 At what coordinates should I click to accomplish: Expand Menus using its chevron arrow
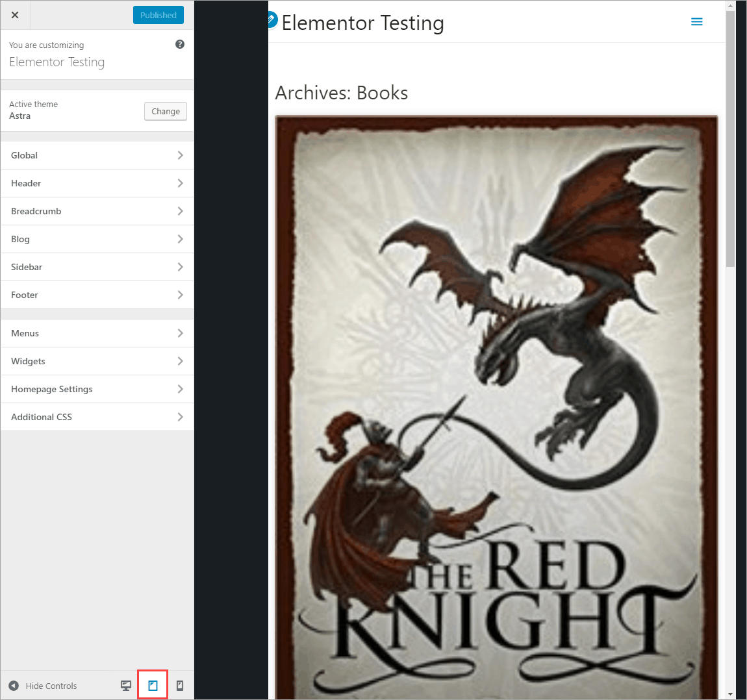(x=180, y=333)
